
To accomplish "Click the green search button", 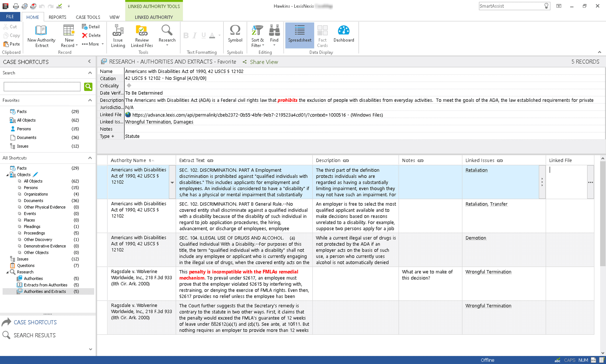I will tap(88, 87).
